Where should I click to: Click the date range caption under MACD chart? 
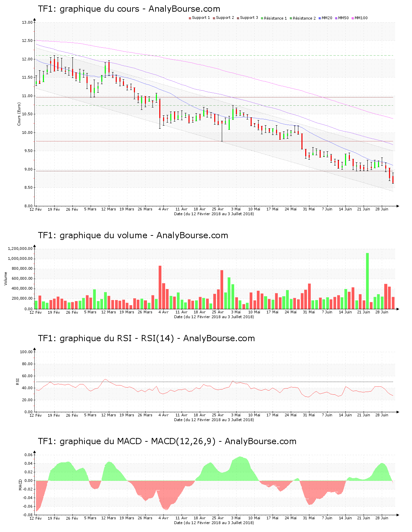click(x=214, y=523)
